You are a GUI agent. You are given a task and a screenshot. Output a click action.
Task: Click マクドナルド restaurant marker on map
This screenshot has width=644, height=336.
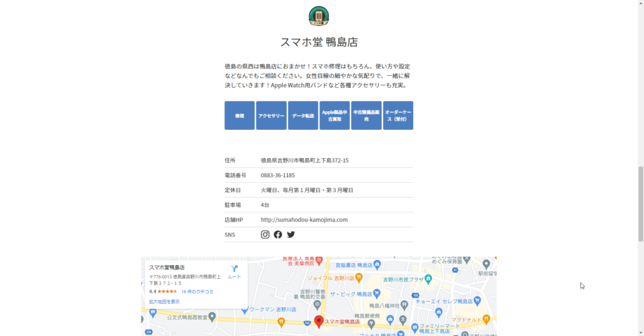coord(486,319)
